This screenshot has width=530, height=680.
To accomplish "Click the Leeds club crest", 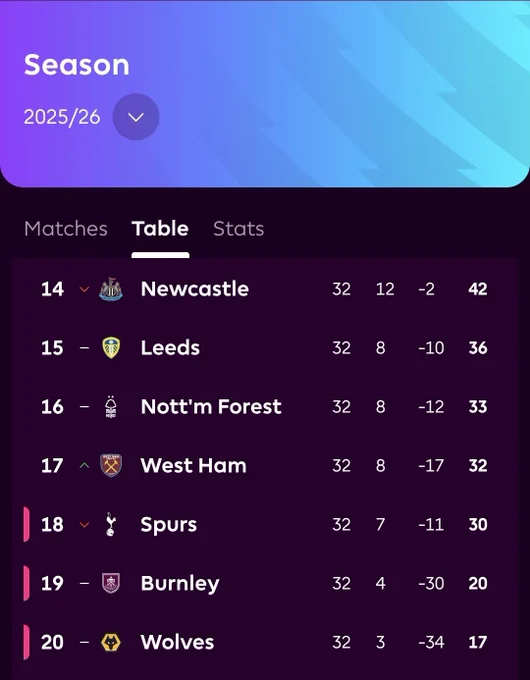I will coord(111,348).
